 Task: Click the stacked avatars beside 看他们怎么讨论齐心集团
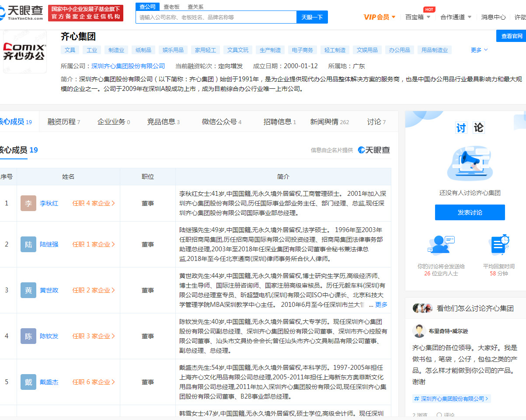[423, 308]
